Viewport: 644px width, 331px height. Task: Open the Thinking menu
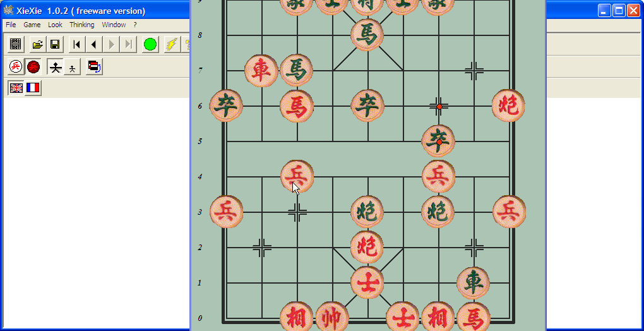coord(81,25)
